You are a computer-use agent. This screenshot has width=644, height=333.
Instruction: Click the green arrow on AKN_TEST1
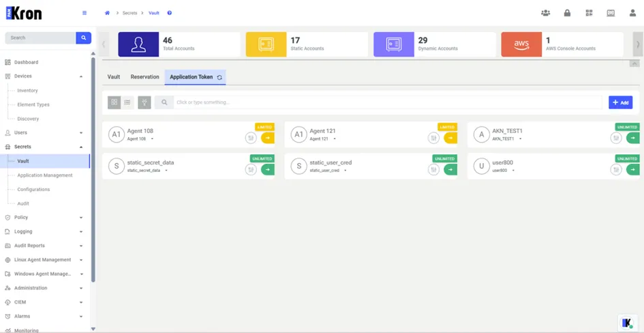[x=633, y=138]
